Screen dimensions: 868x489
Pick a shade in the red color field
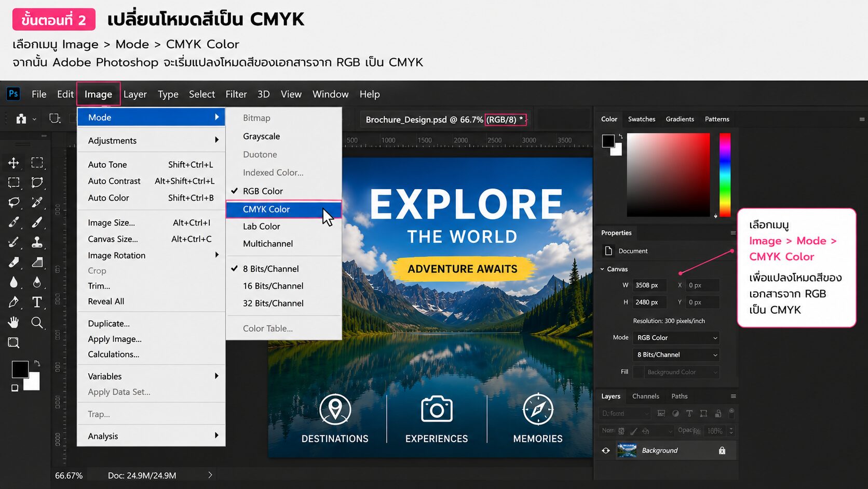click(668, 175)
